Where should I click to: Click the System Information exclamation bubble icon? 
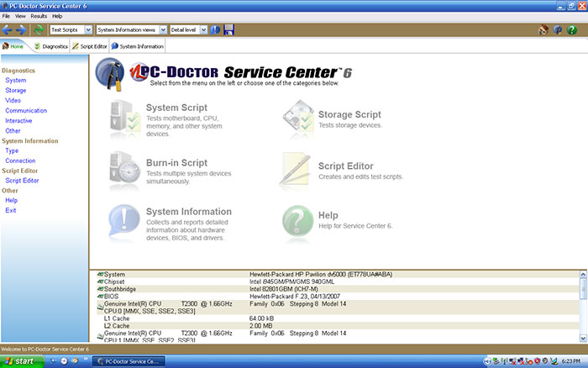pos(124,221)
